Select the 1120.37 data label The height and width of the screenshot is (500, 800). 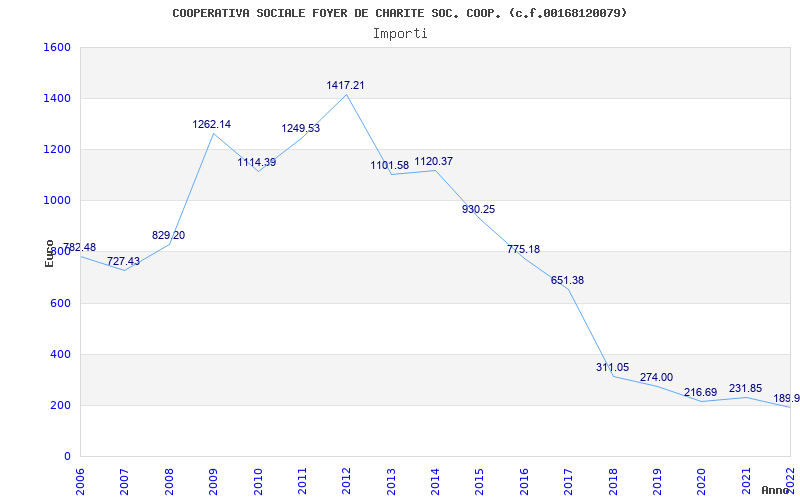point(434,161)
